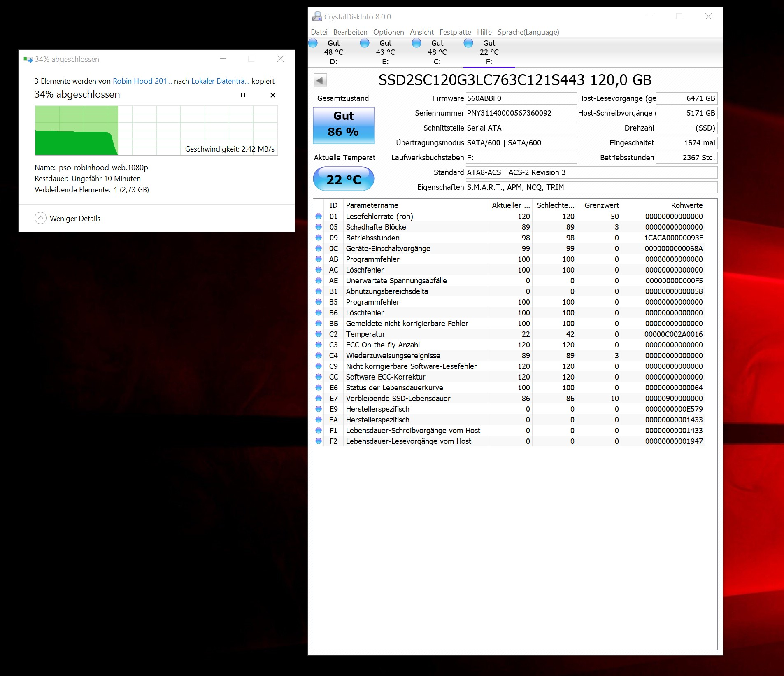Click the Seriennummer field
This screenshot has height=676, width=784.
click(x=521, y=113)
